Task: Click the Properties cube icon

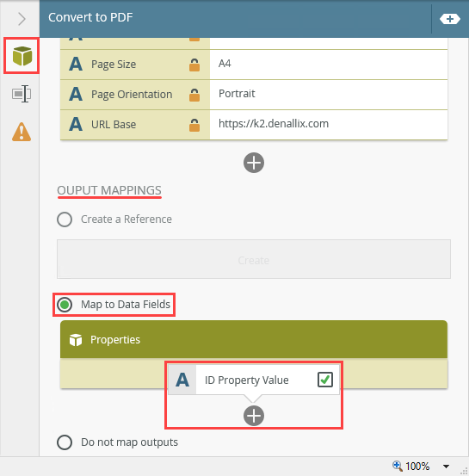Action: click(76, 340)
